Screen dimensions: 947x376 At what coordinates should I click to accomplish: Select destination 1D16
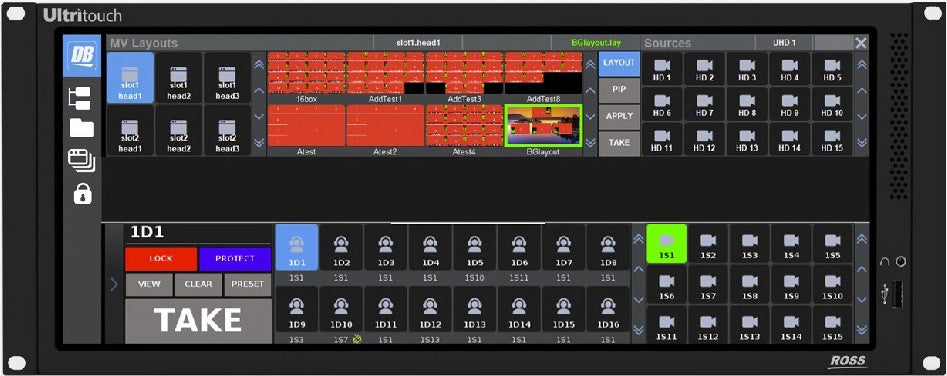click(608, 309)
